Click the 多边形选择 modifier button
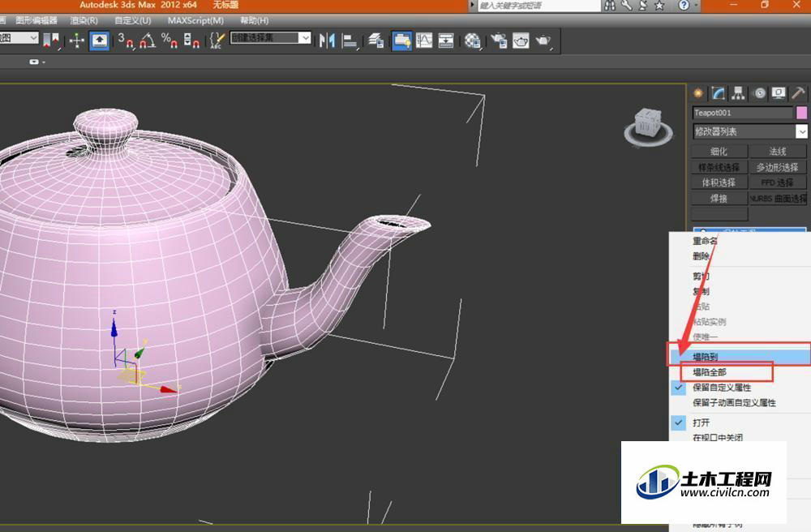 pos(778,167)
